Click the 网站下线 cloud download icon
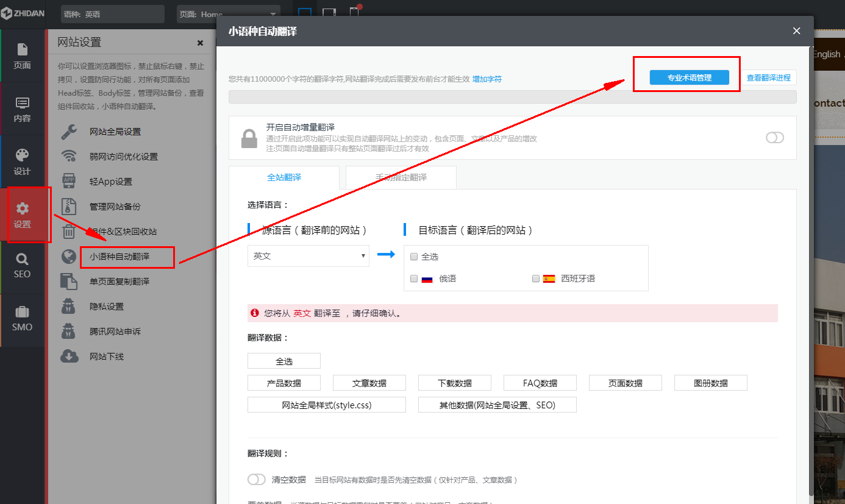Image resolution: width=845 pixels, height=504 pixels. click(x=69, y=356)
